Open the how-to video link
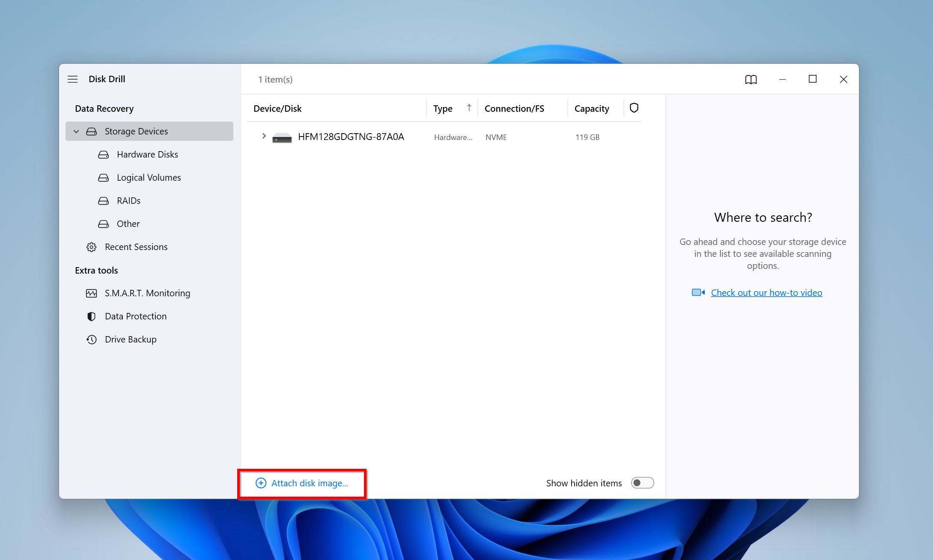This screenshot has height=560, width=933. 766,293
